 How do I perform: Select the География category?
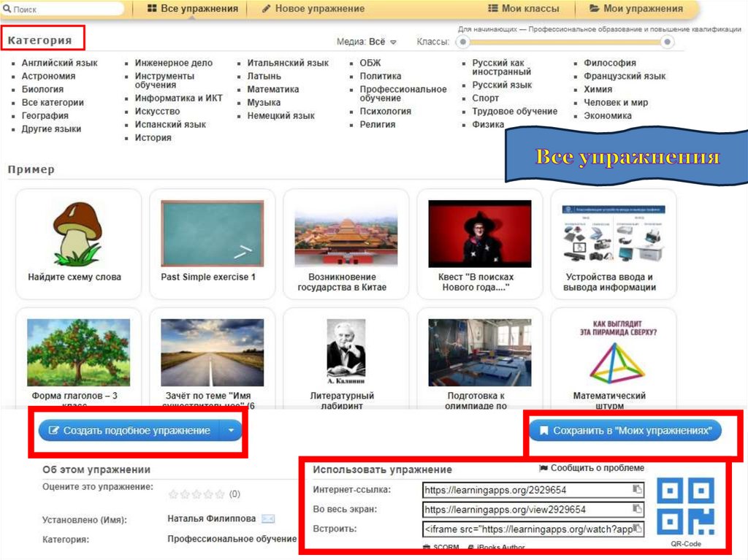pyautogui.click(x=45, y=115)
